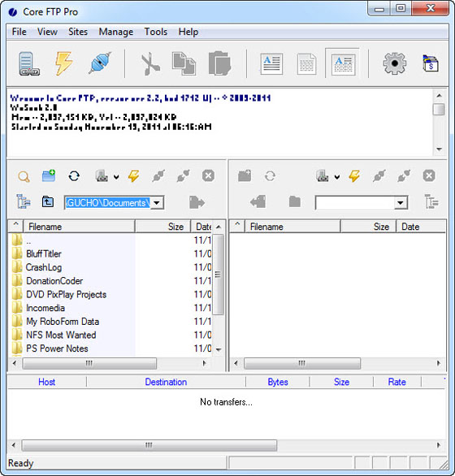Screen dimensions: 455x476
Task: Click the Copy documents icon
Action: [184, 63]
